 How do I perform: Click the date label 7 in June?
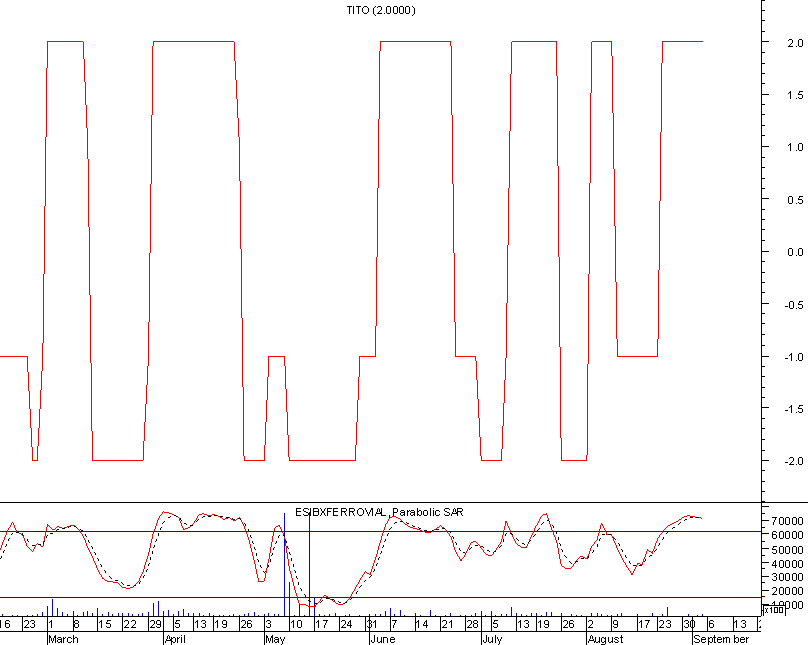[394, 624]
